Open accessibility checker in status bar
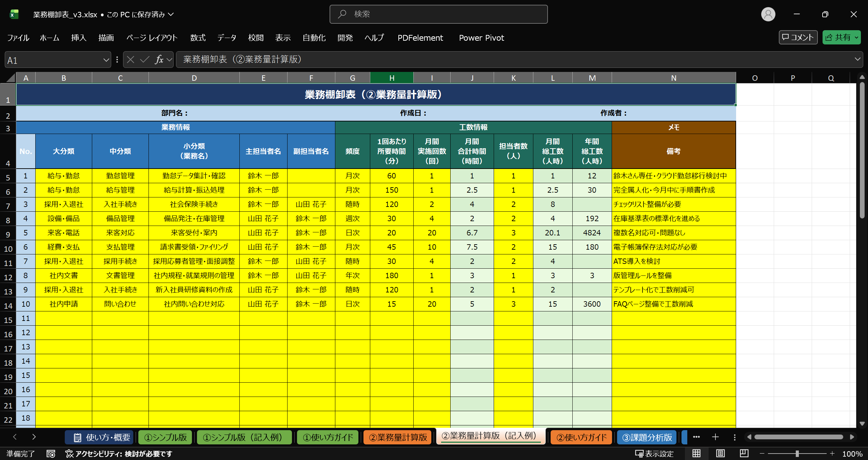 click(x=119, y=454)
